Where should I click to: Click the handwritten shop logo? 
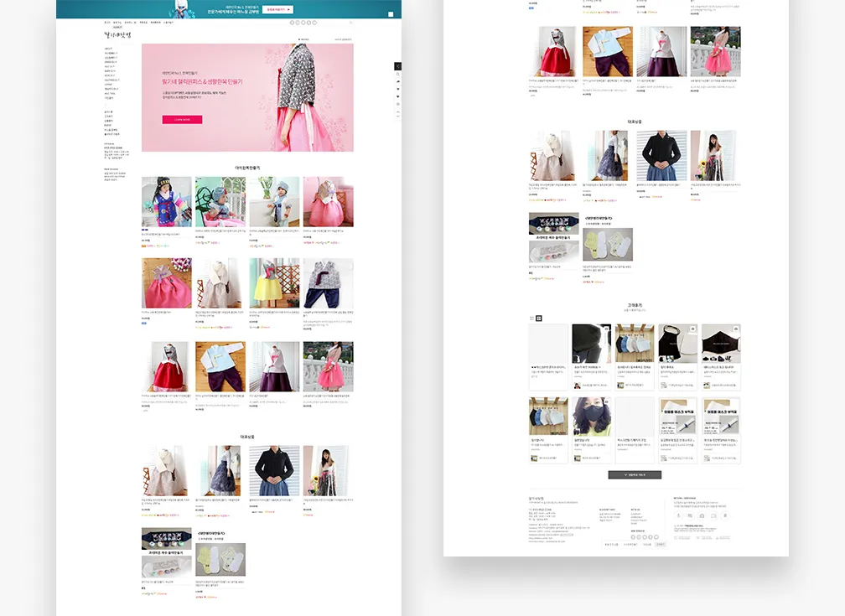coord(117,35)
